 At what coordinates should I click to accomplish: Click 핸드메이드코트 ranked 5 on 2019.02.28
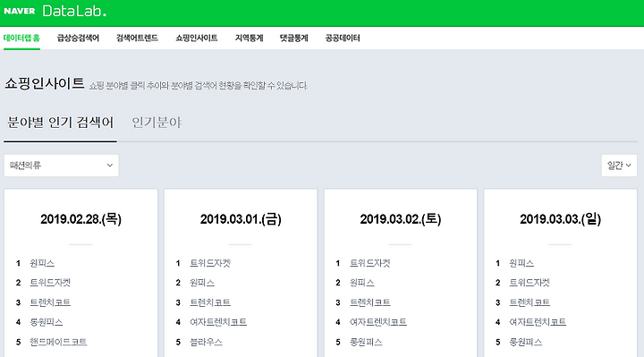point(58,342)
